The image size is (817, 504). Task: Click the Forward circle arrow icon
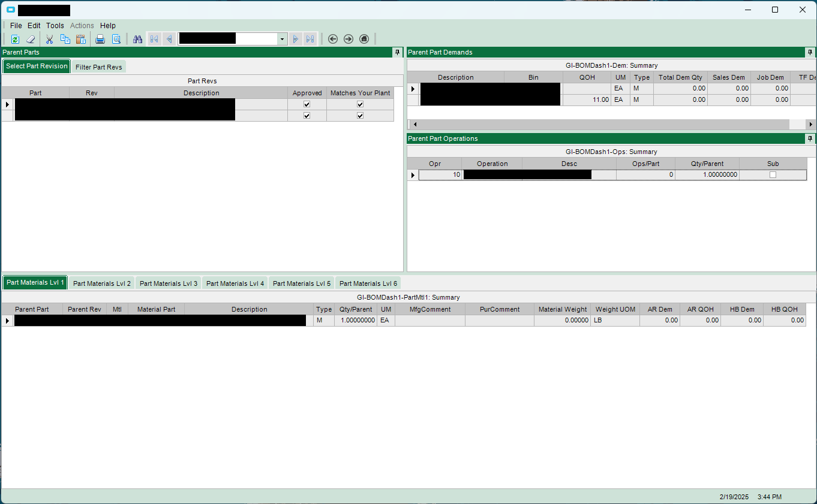tap(349, 39)
